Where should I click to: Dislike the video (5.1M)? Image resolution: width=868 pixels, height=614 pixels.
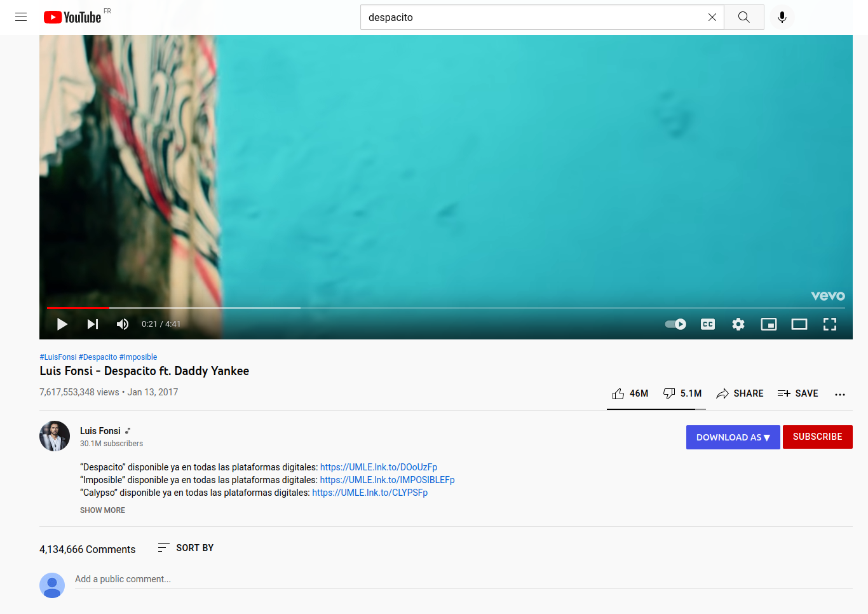coord(682,393)
